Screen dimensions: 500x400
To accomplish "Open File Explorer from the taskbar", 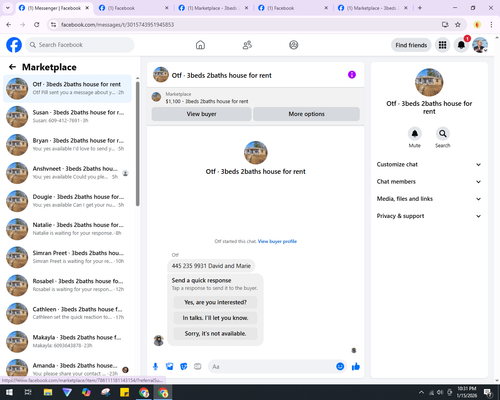I will click(48, 392).
